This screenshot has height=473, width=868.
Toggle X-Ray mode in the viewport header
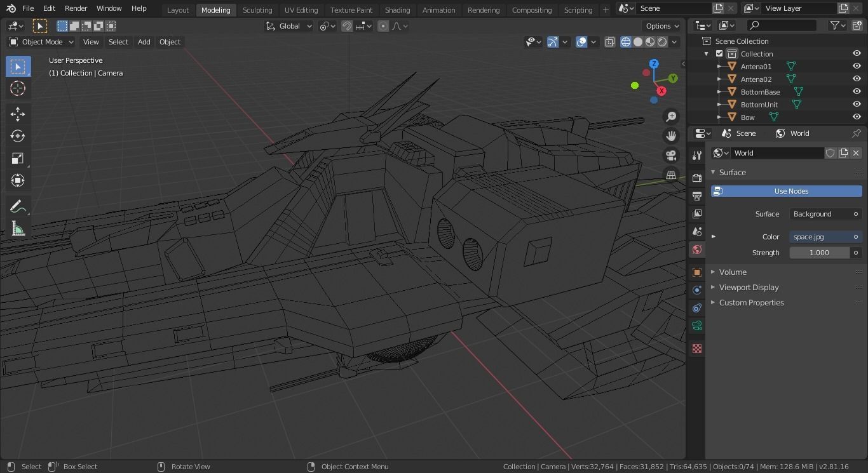[x=609, y=42]
